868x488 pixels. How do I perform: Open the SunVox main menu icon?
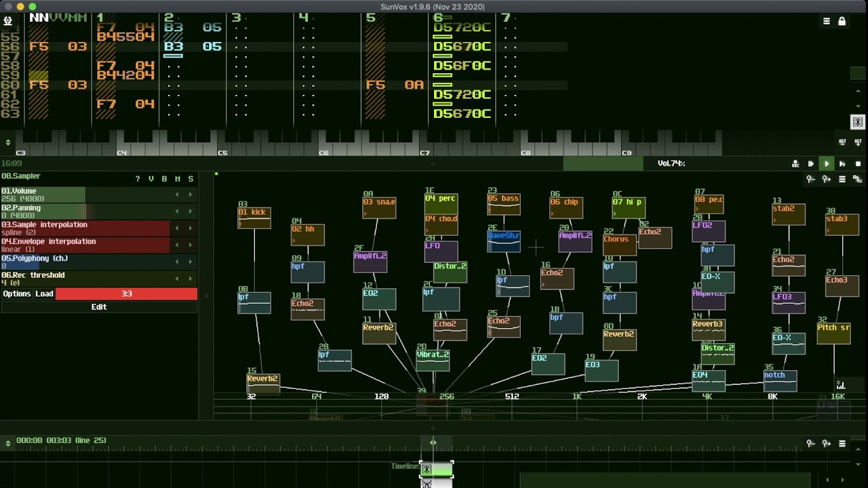(7, 21)
